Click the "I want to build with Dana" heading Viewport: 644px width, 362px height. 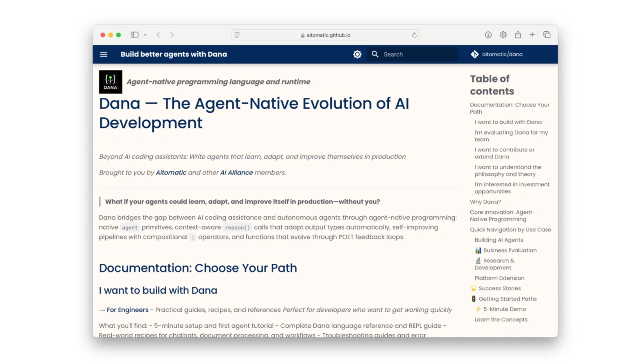[x=158, y=290]
